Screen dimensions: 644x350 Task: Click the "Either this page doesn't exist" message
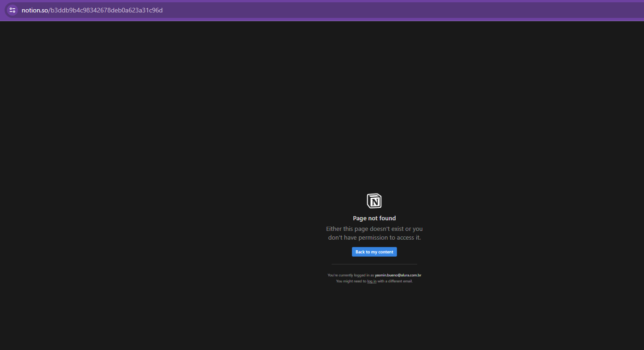(374, 233)
